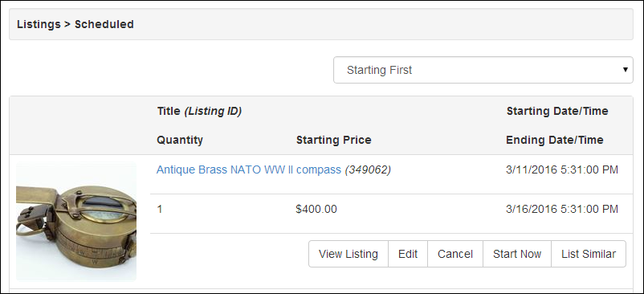Click the listing ID 349062 text

point(368,169)
